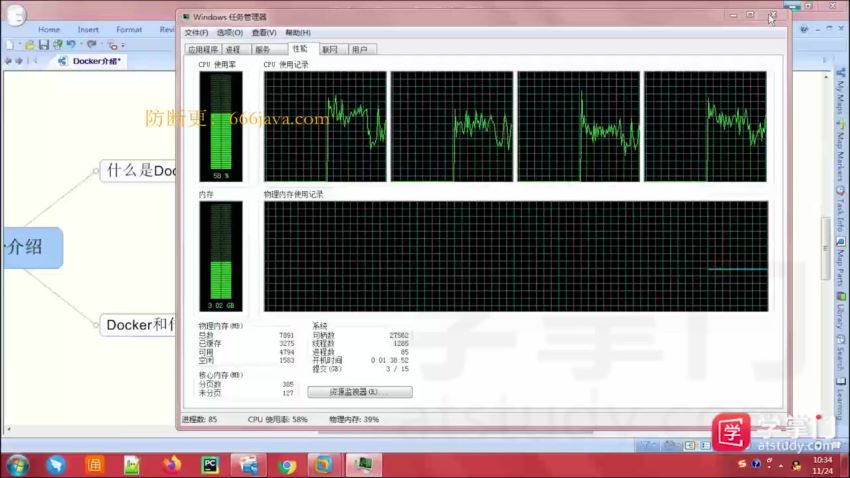
Task: Click the MindManager vertical scrollbar
Action: click(826, 249)
